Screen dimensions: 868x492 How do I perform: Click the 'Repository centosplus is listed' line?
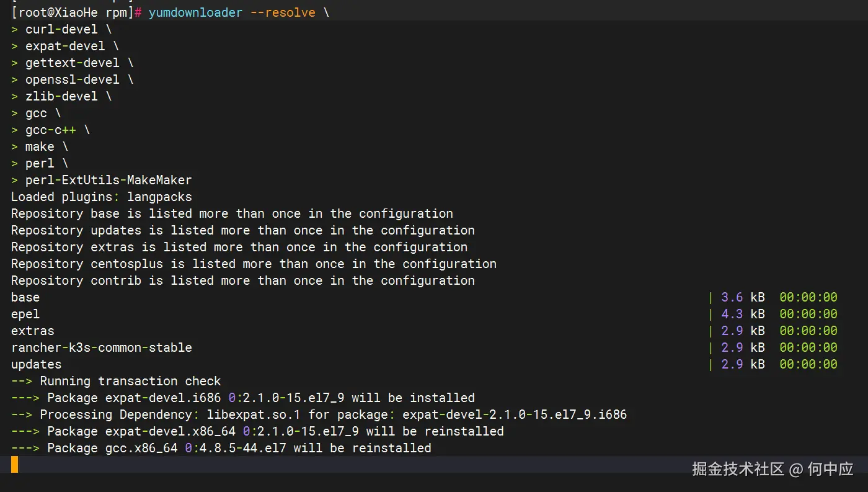click(x=254, y=264)
